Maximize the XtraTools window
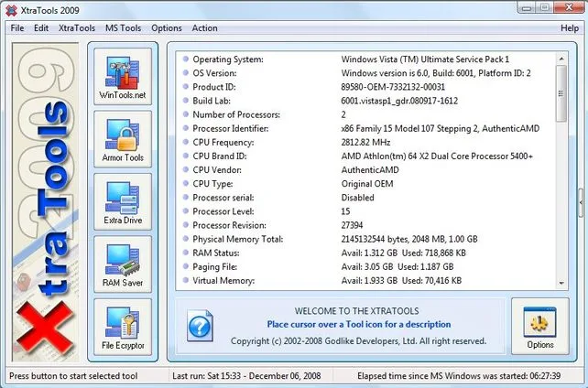Image resolution: width=588 pixels, height=388 pixels. coord(545,7)
